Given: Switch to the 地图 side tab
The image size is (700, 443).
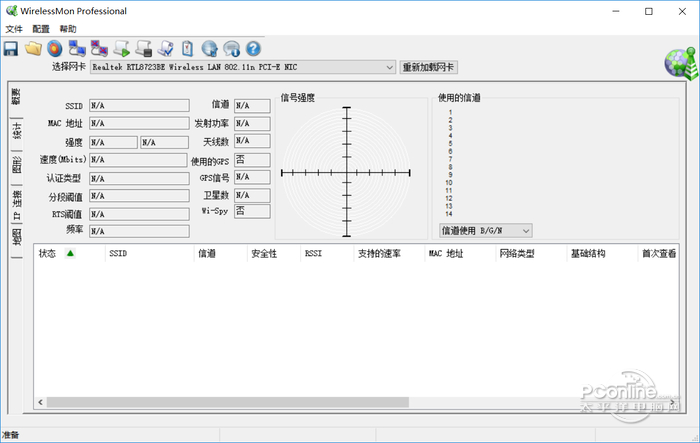Looking at the screenshot, I should (16, 237).
